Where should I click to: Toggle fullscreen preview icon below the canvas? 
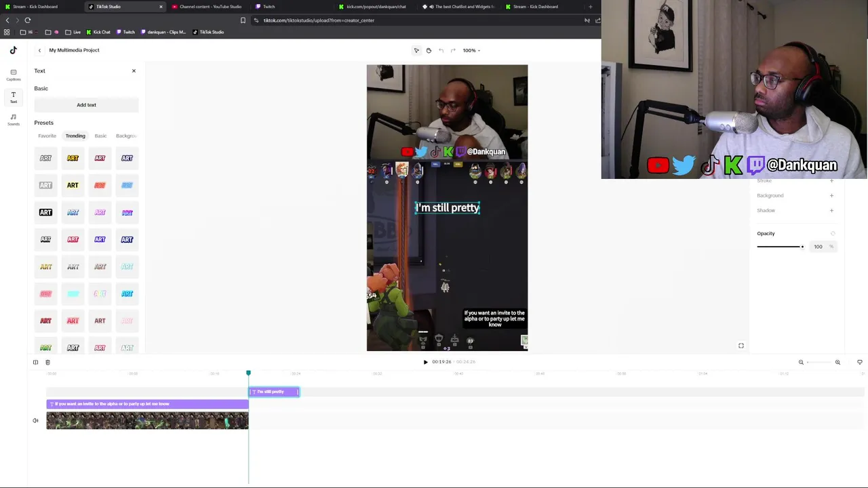pyautogui.click(x=741, y=346)
